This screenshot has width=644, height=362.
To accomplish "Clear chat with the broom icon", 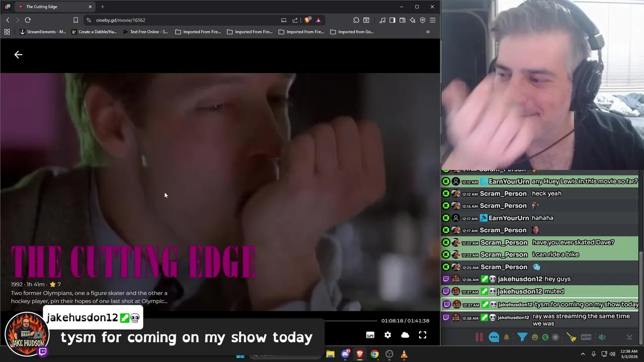I will [x=571, y=337].
